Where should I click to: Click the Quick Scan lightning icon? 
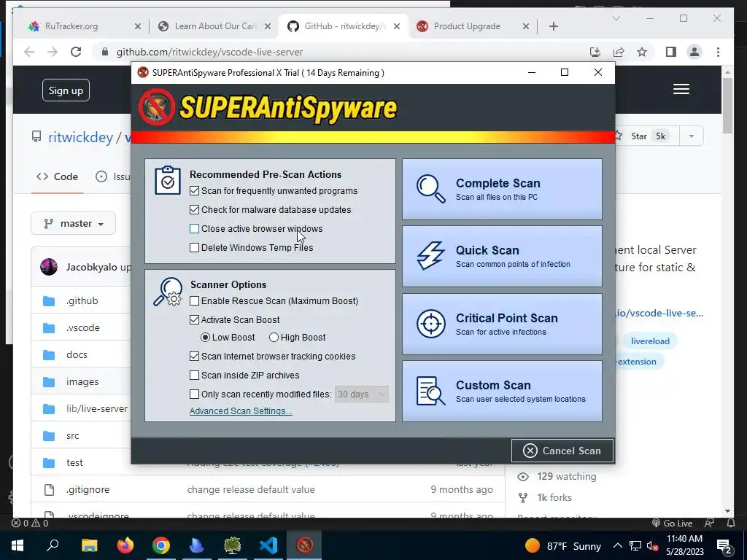(430, 256)
